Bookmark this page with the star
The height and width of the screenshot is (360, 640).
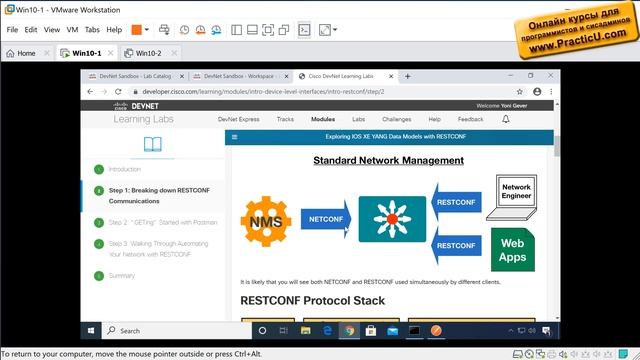point(520,92)
